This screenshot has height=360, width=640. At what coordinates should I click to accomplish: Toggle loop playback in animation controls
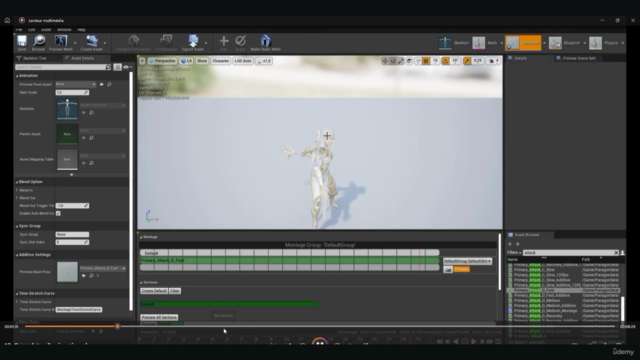498,341
